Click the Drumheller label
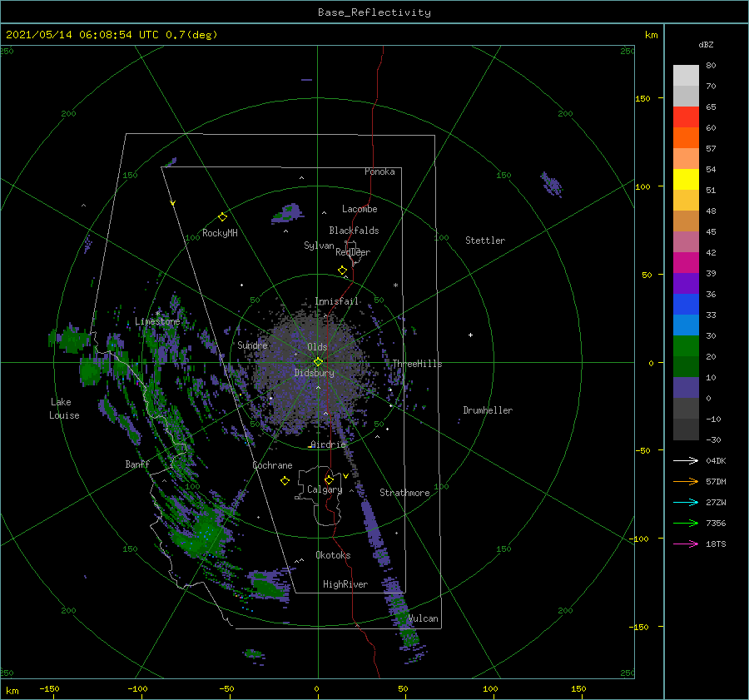The height and width of the screenshot is (700, 749). click(488, 410)
